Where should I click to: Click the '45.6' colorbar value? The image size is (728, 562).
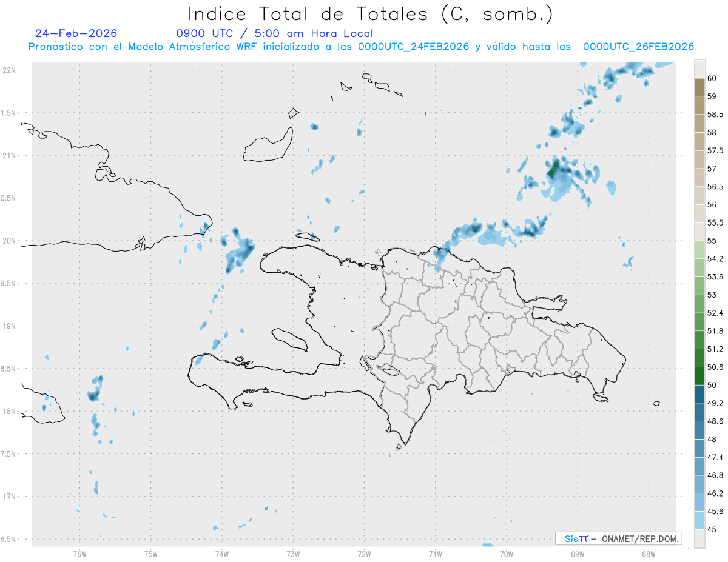[715, 512]
